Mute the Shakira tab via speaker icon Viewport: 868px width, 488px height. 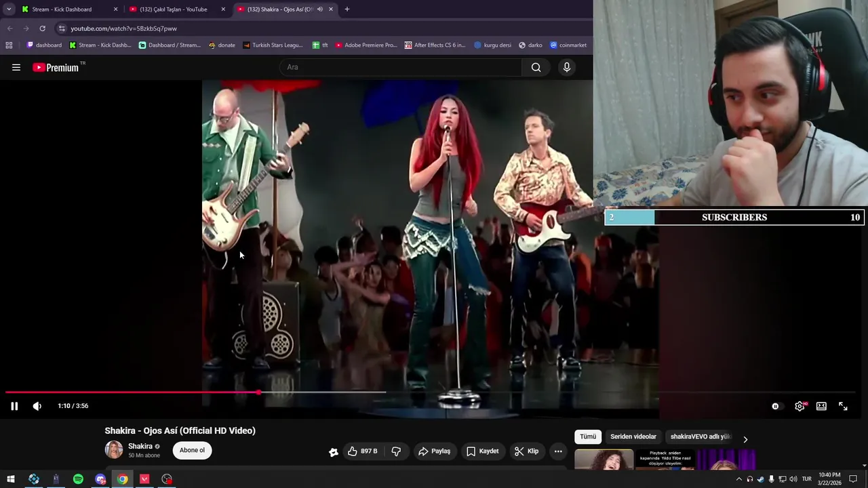coord(319,9)
